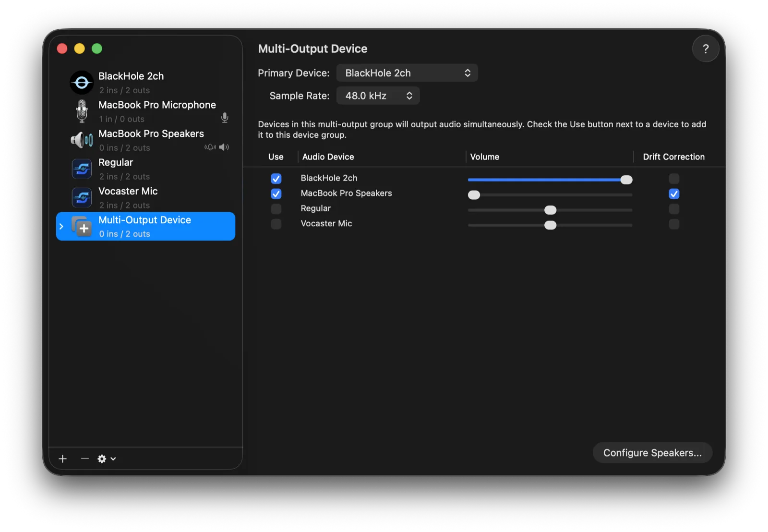Click the MacBook Pro Speakers icon
The image size is (768, 532).
coord(82,140)
